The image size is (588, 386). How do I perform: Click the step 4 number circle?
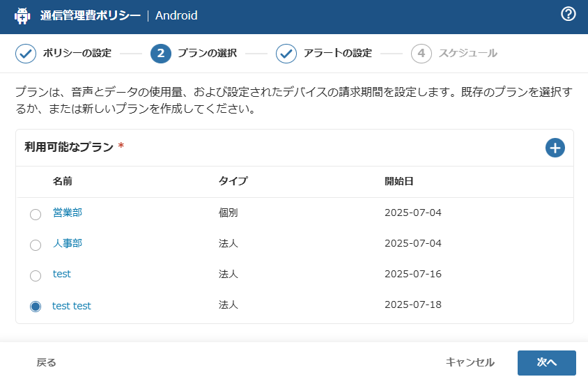tap(421, 53)
